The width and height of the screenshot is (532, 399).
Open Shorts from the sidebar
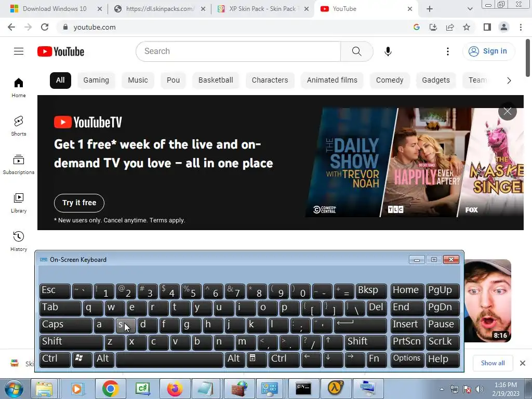coord(19,126)
